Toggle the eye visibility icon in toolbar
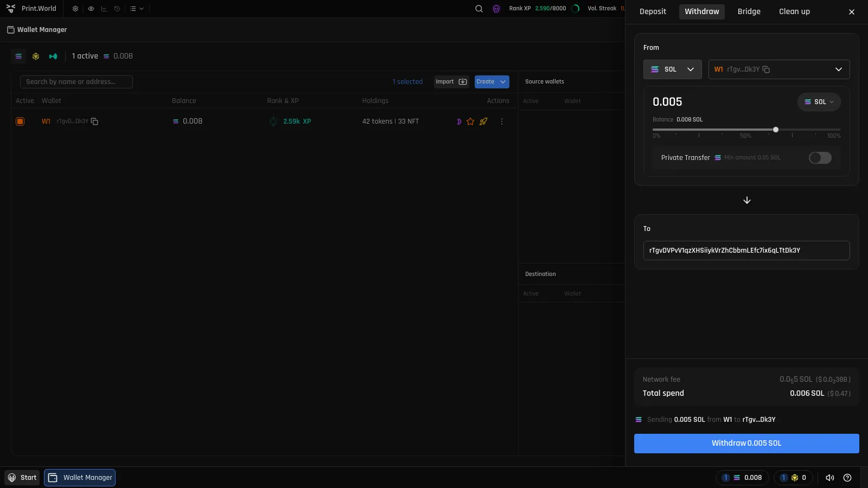The width and height of the screenshot is (868, 488). (91, 9)
